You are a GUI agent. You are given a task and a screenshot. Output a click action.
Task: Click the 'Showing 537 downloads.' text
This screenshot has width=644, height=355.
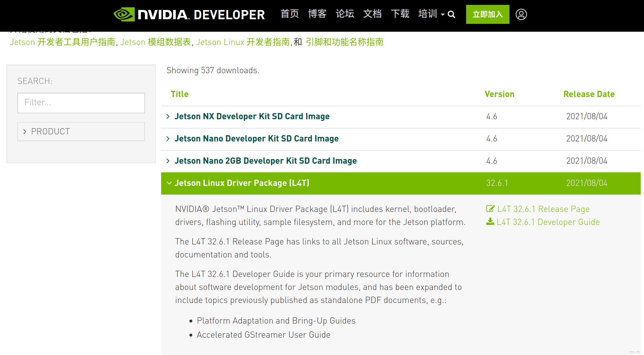[x=213, y=70]
